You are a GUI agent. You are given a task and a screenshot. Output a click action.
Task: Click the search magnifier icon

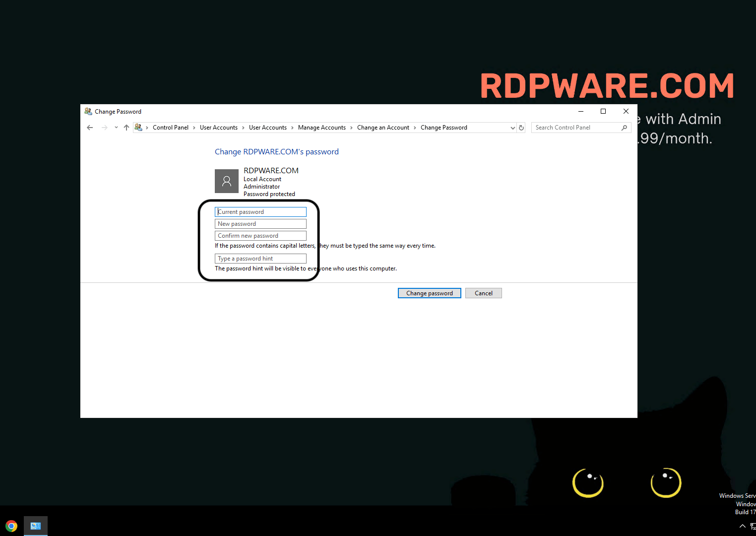(x=625, y=128)
